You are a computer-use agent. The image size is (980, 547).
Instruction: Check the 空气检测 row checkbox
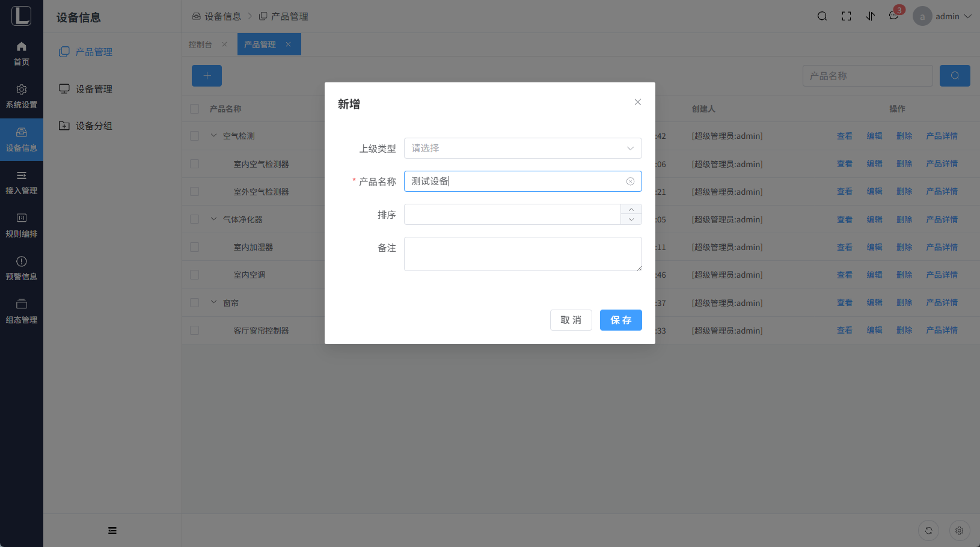[x=194, y=136]
